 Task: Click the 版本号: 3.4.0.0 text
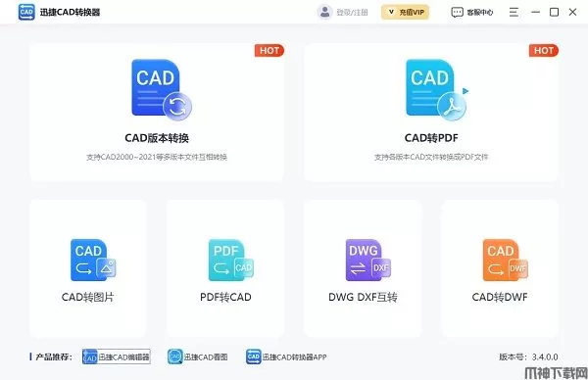pos(528,356)
